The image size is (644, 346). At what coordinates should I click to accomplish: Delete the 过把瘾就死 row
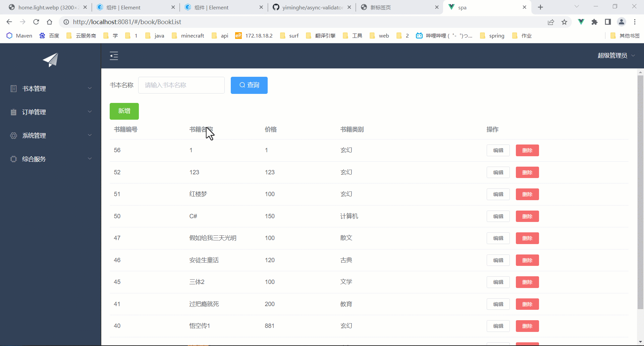pos(527,304)
